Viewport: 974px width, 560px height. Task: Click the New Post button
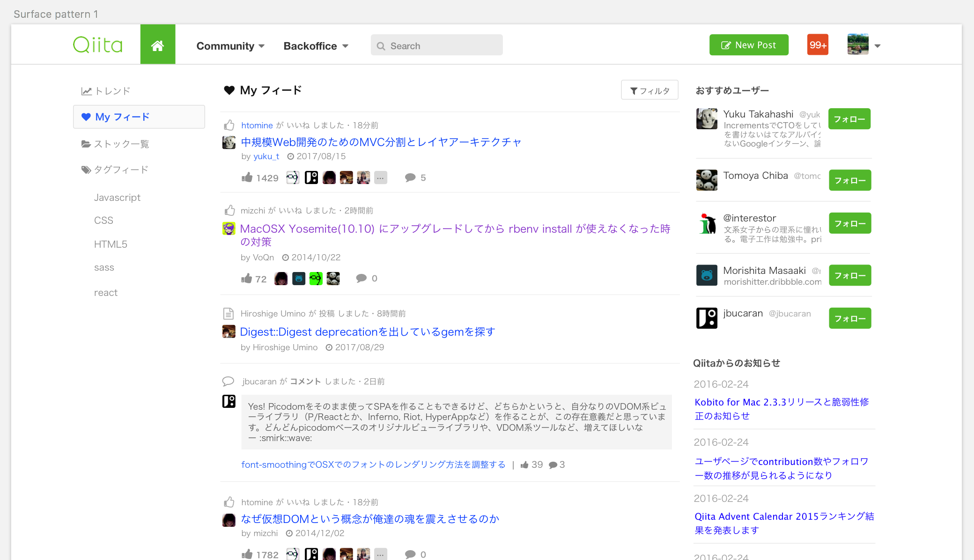pos(748,45)
